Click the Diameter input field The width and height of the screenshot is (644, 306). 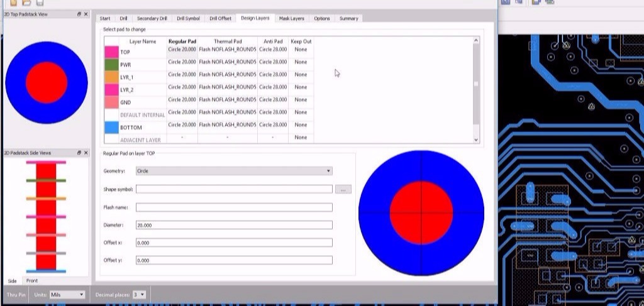233,225
